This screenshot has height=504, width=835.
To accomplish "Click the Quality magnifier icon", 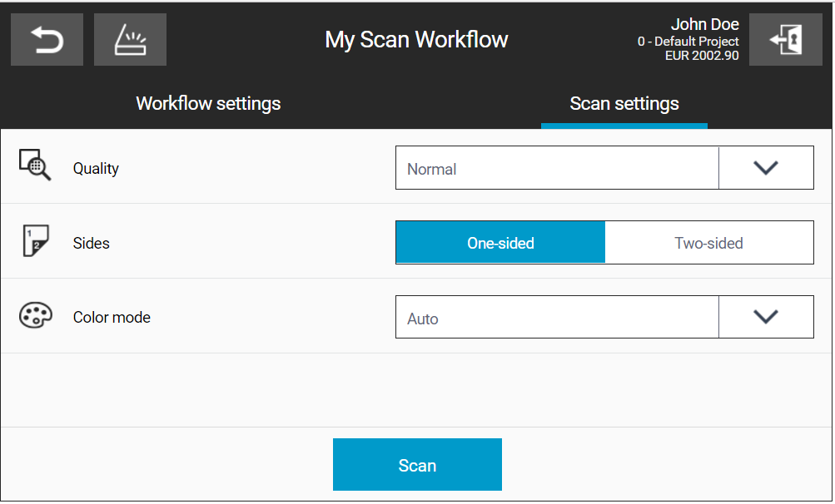I will 35,165.
